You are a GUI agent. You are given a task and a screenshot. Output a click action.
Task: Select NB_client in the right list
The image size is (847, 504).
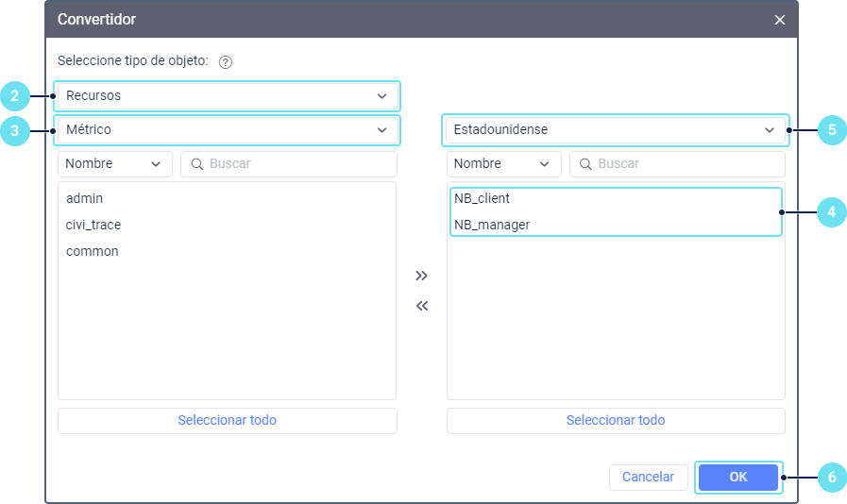[x=482, y=199]
